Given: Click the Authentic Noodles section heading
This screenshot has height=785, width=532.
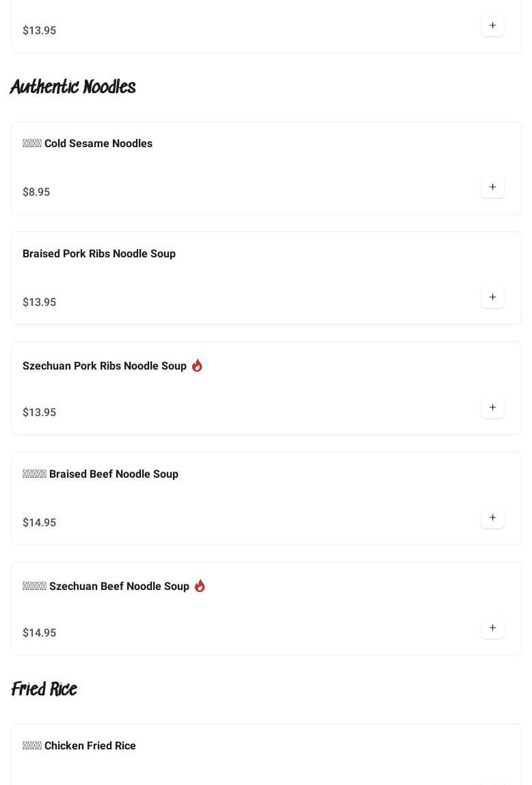Looking at the screenshot, I should (x=72, y=88).
